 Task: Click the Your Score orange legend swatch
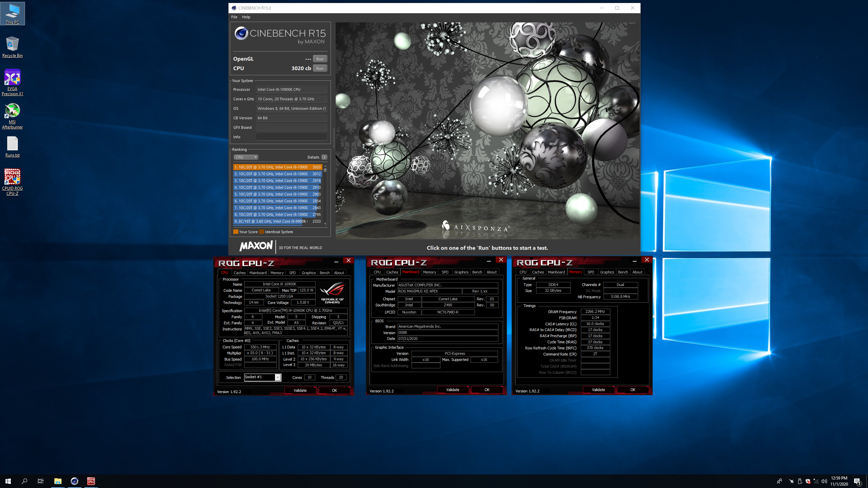[x=236, y=232]
